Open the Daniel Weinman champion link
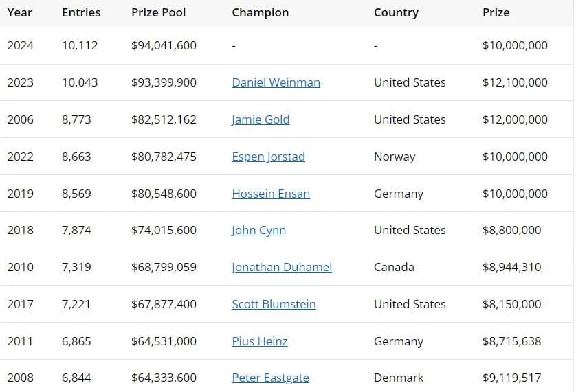Image resolution: width=576 pixels, height=392 pixels. coord(276,82)
